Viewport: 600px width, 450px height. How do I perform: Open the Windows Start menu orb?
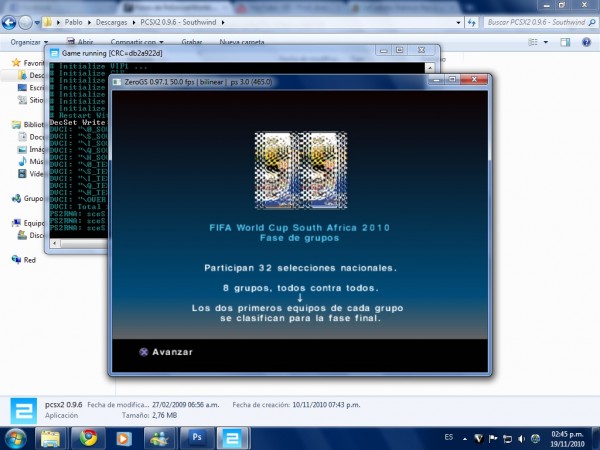click(15, 439)
